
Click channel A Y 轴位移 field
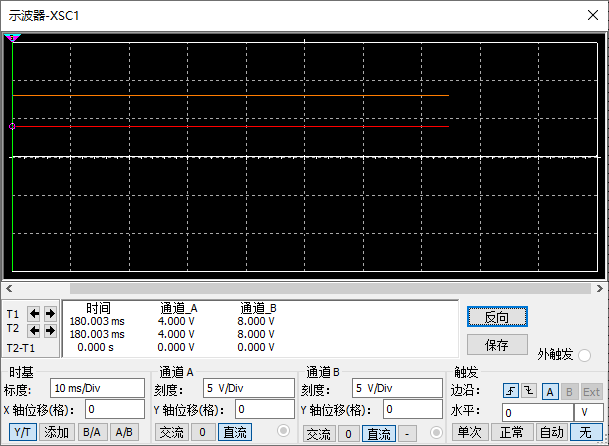[x=264, y=409]
